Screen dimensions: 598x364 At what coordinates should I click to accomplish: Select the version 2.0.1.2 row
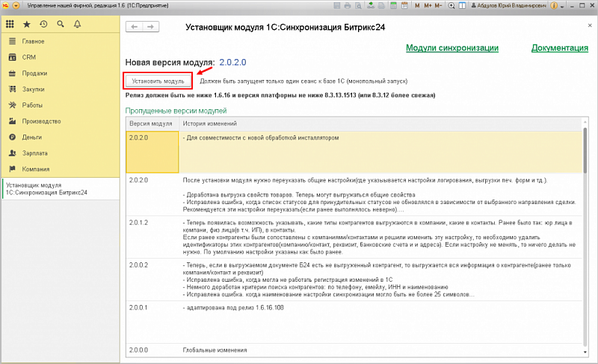click(153, 223)
